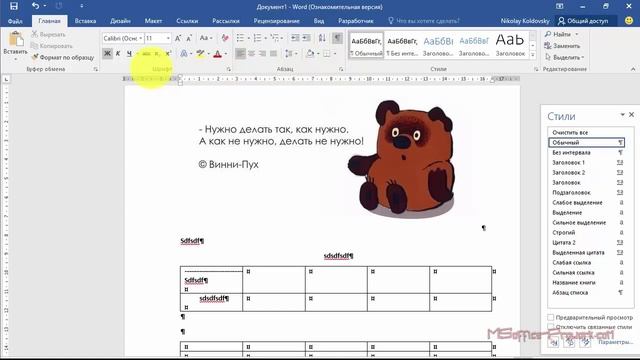Click the Tell me search field
This screenshot has height=360, width=640.
pyautogui.click(x=424, y=21)
